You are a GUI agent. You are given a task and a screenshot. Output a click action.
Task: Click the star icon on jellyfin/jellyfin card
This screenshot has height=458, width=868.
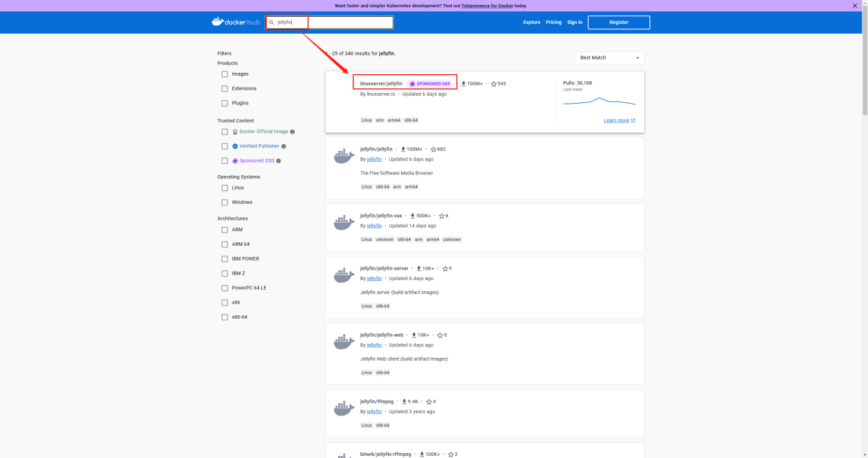pos(433,149)
